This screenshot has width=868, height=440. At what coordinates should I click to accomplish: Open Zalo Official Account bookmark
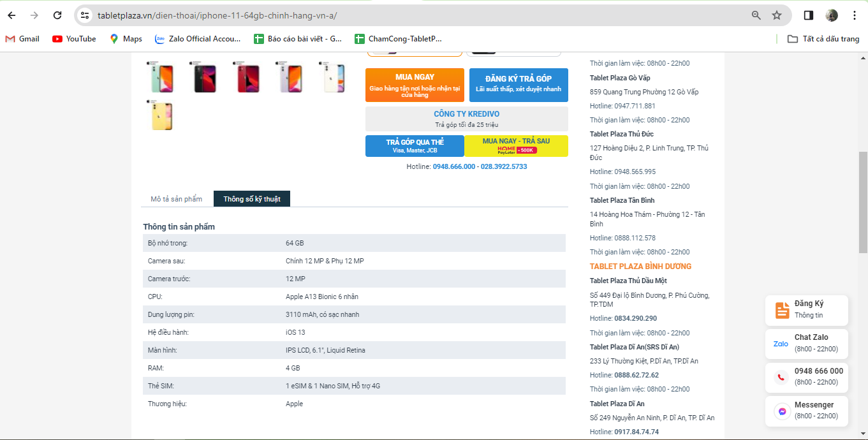click(x=198, y=39)
